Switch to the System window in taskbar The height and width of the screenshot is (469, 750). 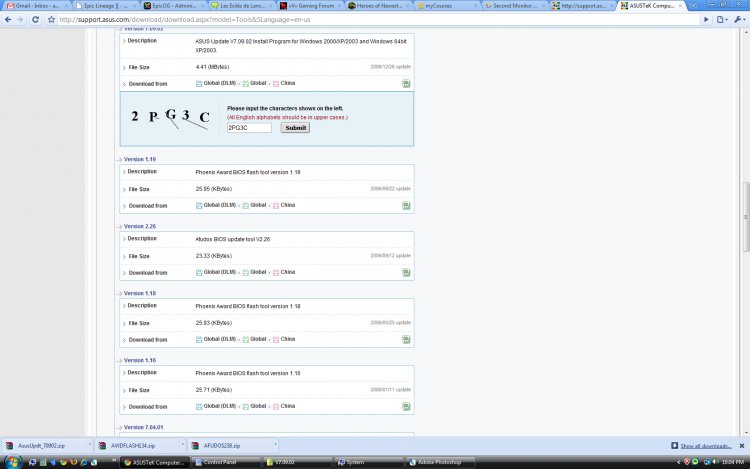(368, 462)
